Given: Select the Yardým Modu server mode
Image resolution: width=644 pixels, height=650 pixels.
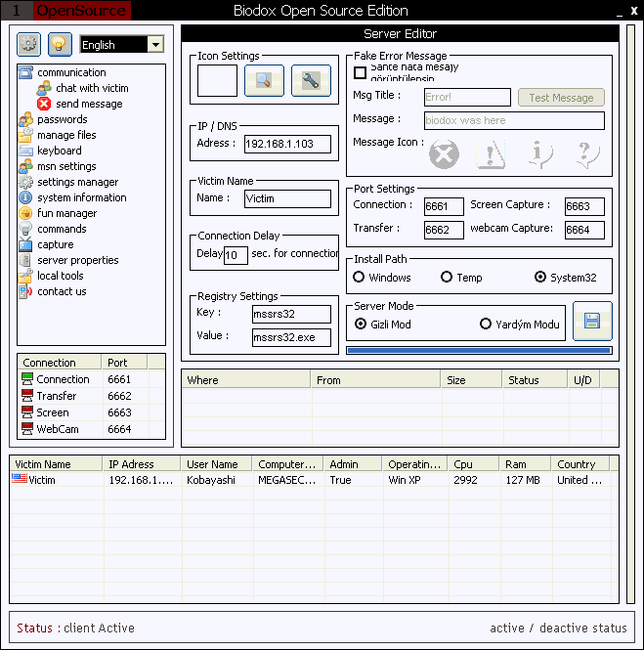Looking at the screenshot, I should pos(486,325).
